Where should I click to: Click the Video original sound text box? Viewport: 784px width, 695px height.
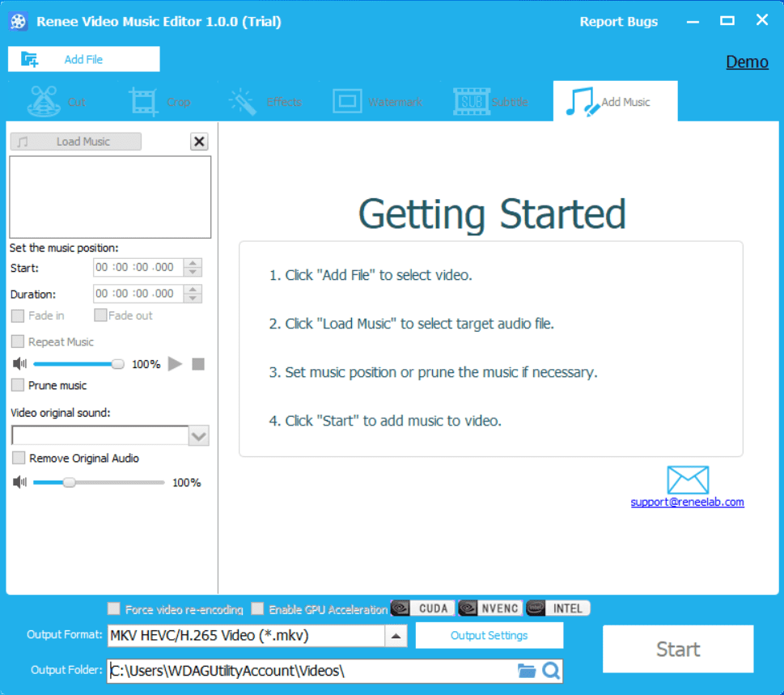(100, 435)
